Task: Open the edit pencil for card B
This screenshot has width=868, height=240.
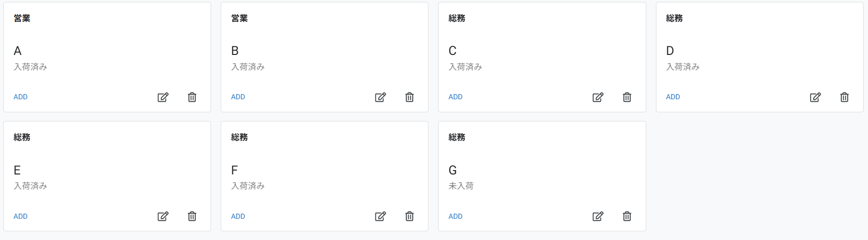Action: pyautogui.click(x=380, y=97)
